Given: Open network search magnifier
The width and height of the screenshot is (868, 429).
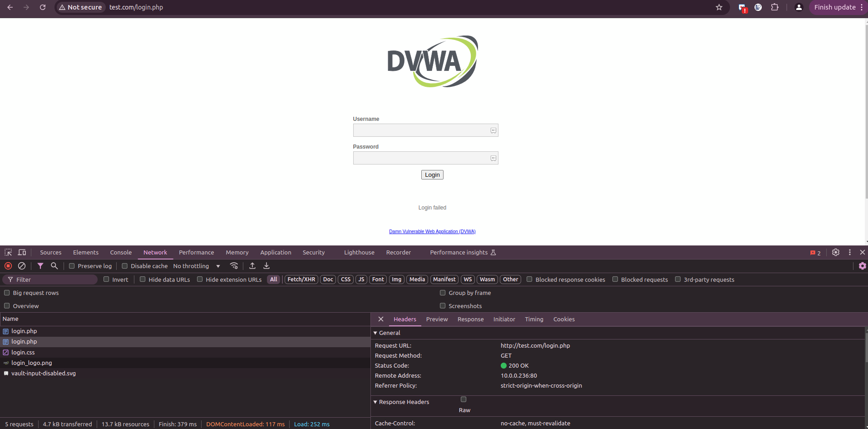Looking at the screenshot, I should point(54,266).
